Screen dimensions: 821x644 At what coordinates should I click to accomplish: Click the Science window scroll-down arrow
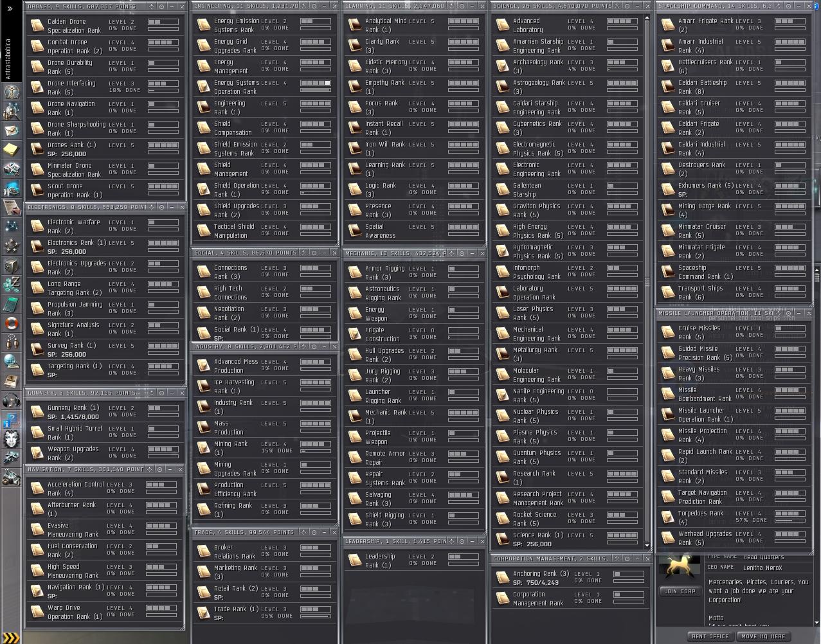647,546
